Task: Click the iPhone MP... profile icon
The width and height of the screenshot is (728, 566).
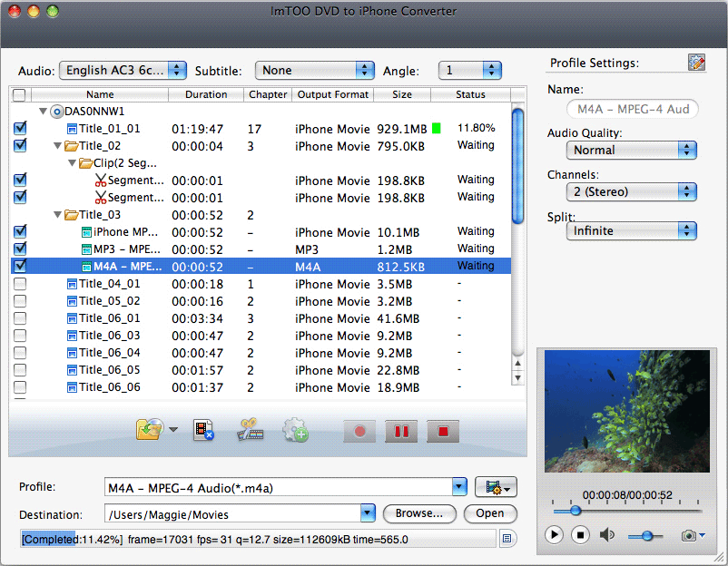Action: (x=86, y=232)
